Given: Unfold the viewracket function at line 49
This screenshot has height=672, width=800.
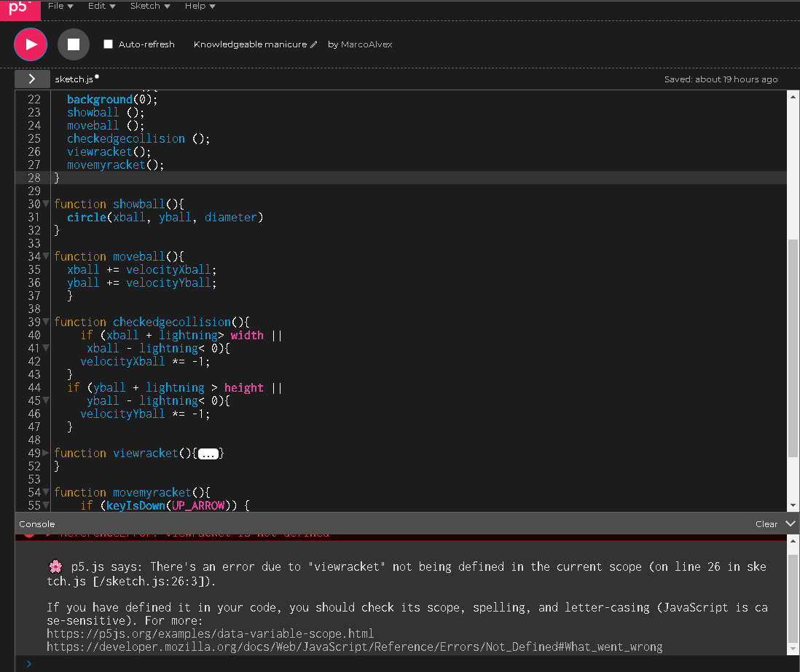Looking at the screenshot, I should point(46,454).
